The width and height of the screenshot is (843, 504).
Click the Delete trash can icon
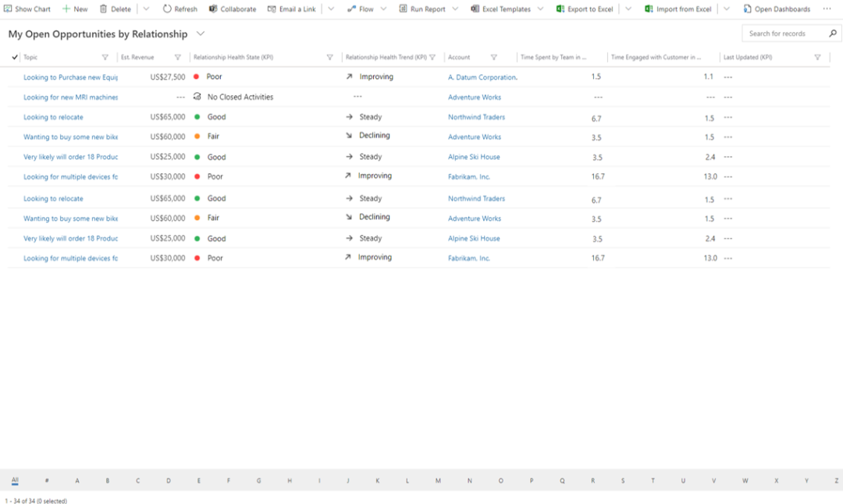point(103,9)
